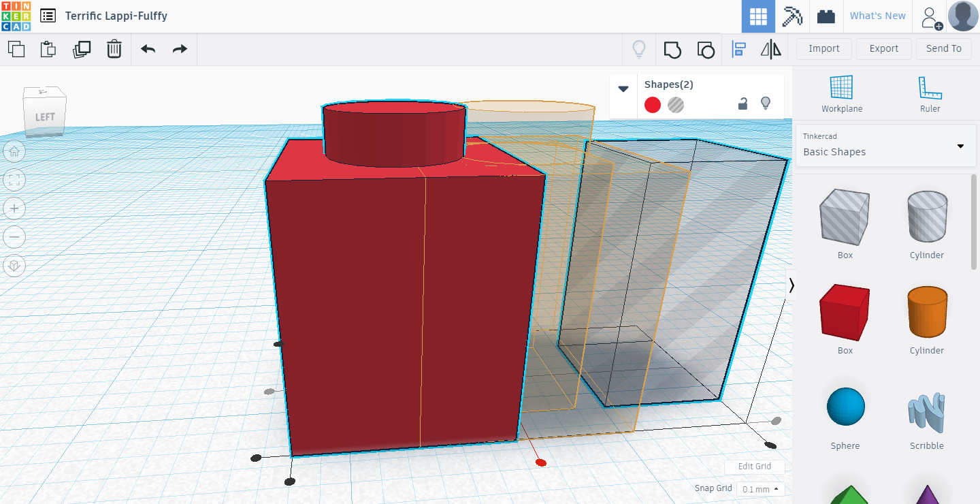
Task: Click the Duplicate and repeat icon
Action: point(82,49)
